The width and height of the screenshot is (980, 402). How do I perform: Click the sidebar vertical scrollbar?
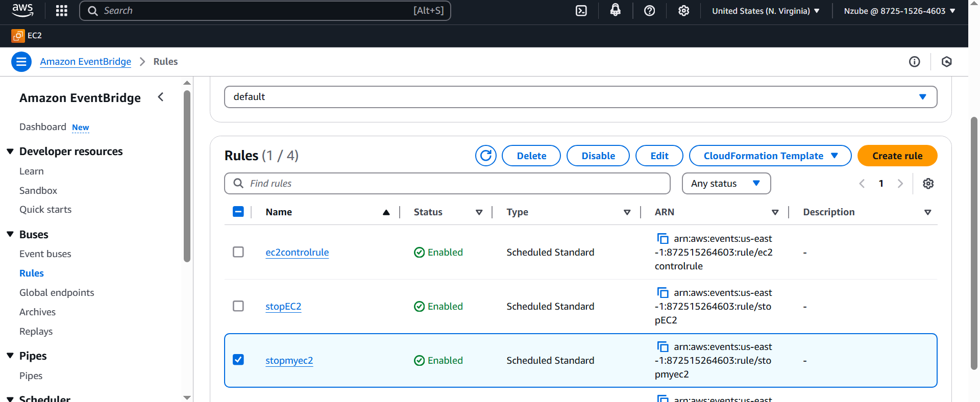click(187, 176)
